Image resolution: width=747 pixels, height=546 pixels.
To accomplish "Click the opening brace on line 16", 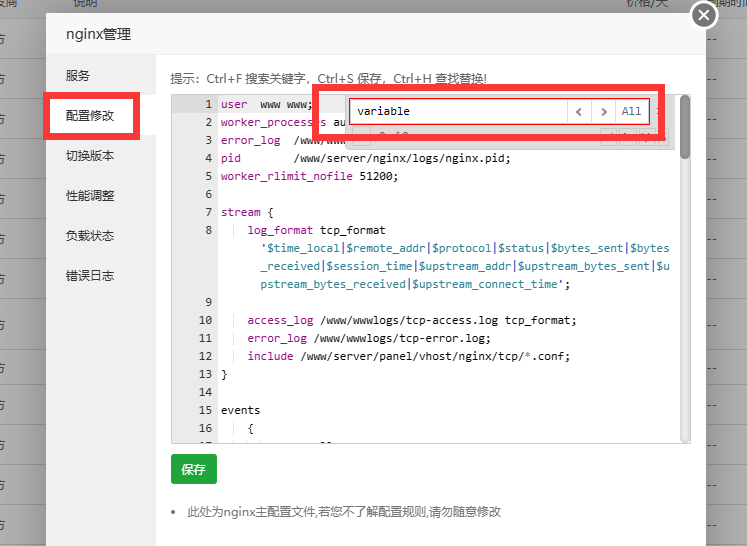I will coord(251,428).
